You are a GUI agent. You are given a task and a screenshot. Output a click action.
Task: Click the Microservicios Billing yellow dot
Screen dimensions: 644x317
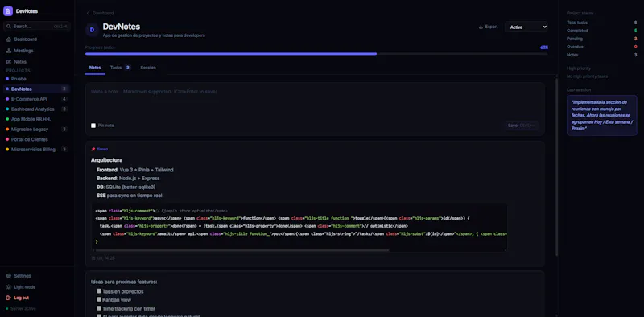(x=7, y=150)
